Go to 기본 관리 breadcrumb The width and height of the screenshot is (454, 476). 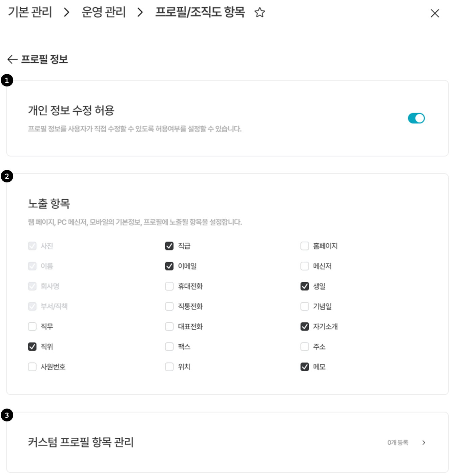(x=30, y=12)
